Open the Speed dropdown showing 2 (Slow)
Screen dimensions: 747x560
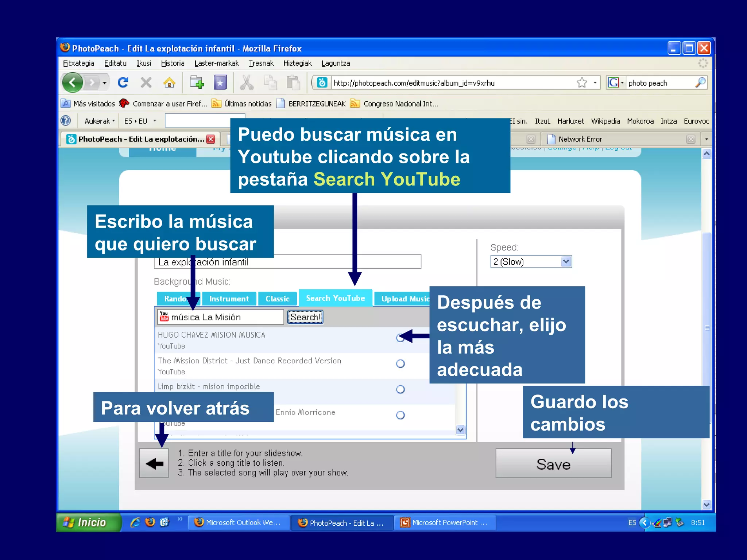(531, 262)
